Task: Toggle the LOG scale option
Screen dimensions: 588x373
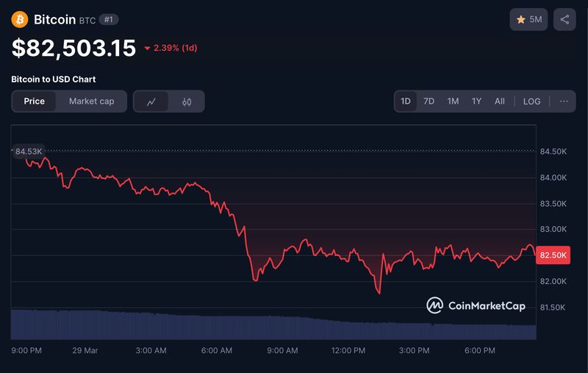Action: (531, 102)
